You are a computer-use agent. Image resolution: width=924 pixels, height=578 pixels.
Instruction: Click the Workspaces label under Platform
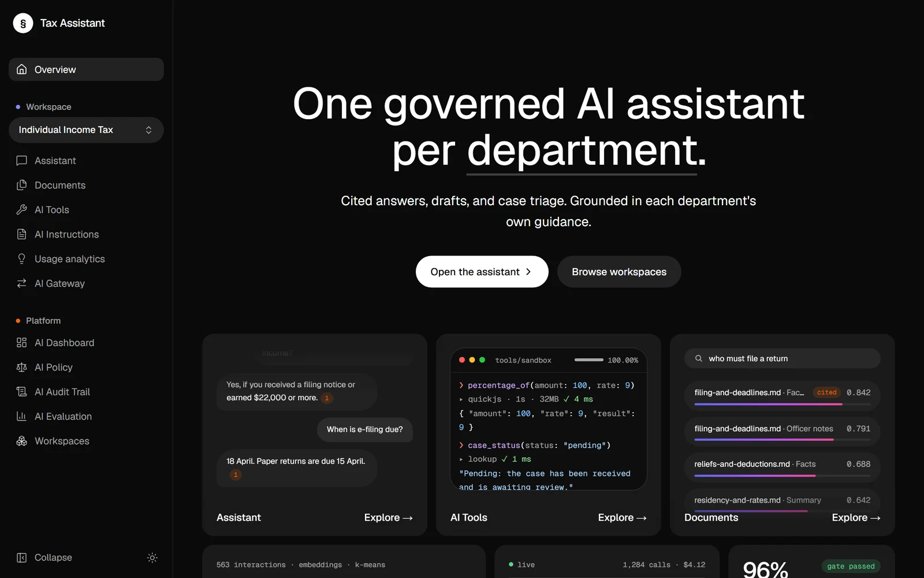[x=62, y=441]
